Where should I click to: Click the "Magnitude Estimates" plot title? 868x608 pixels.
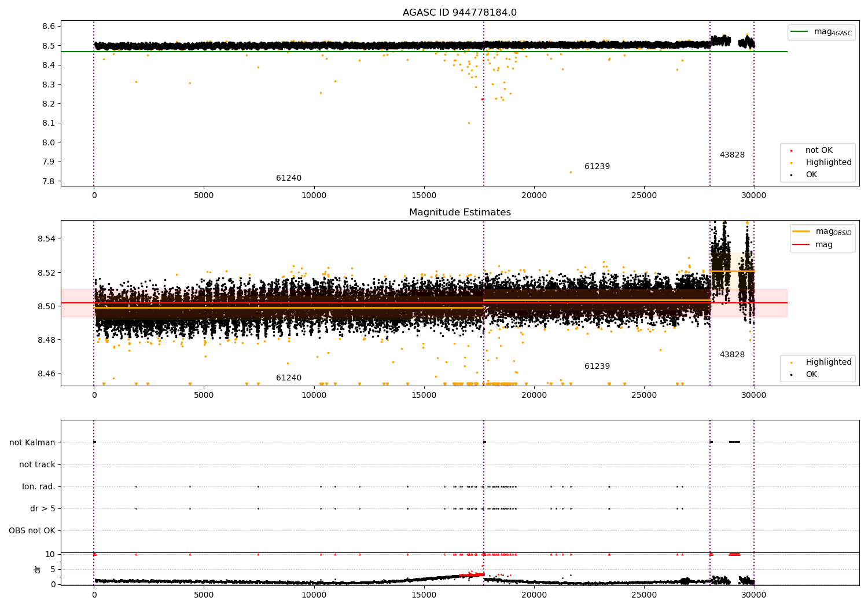click(459, 213)
